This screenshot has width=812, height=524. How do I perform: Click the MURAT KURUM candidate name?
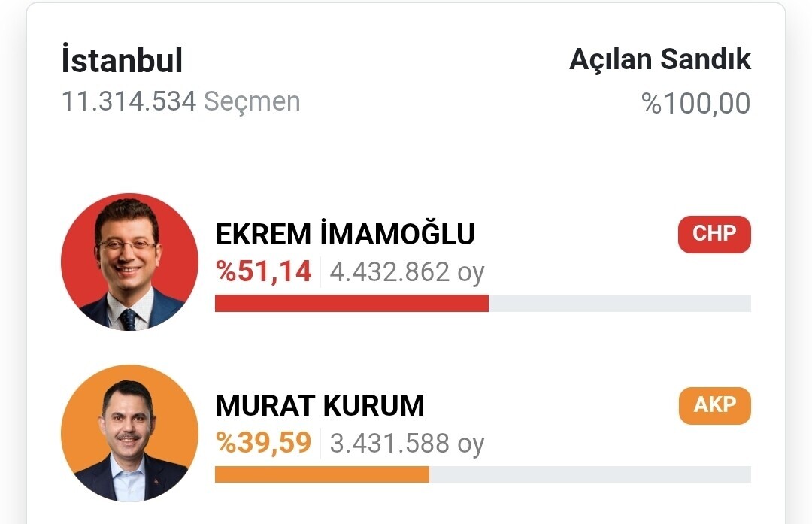(x=320, y=406)
